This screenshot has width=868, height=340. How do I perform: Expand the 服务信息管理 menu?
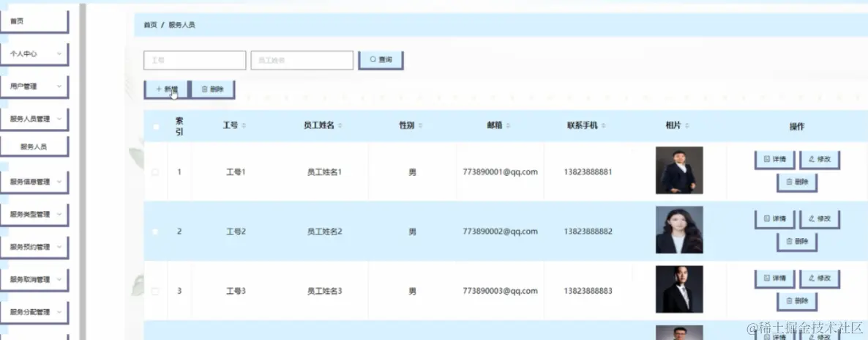pos(34,182)
